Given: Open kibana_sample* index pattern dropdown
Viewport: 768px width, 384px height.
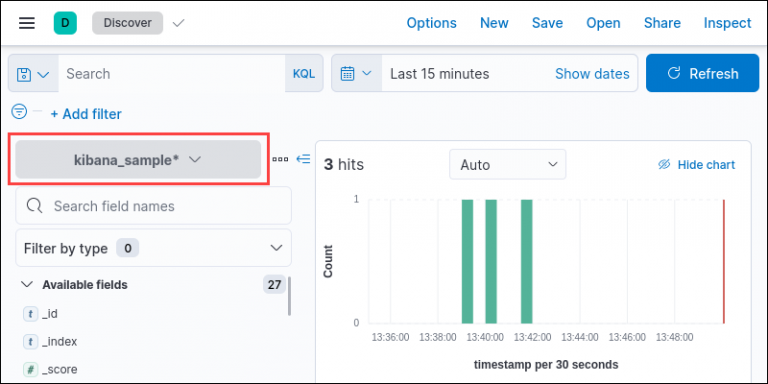Looking at the screenshot, I should coord(138,160).
